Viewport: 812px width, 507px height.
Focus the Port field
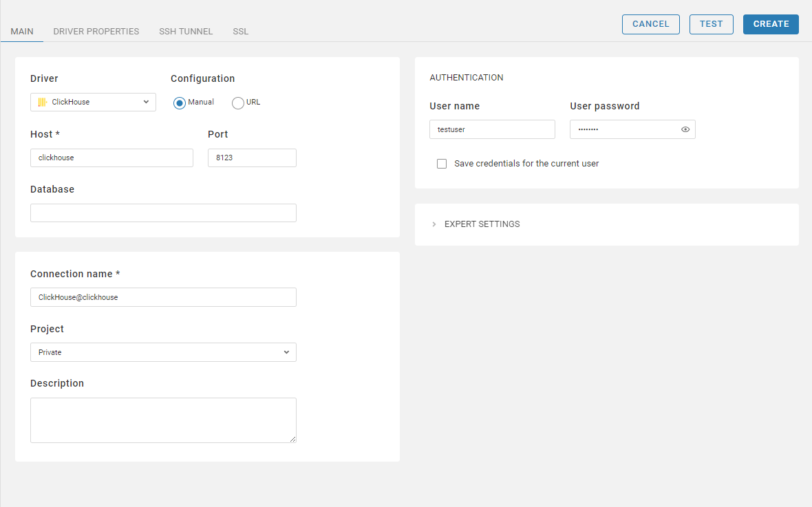tap(252, 158)
